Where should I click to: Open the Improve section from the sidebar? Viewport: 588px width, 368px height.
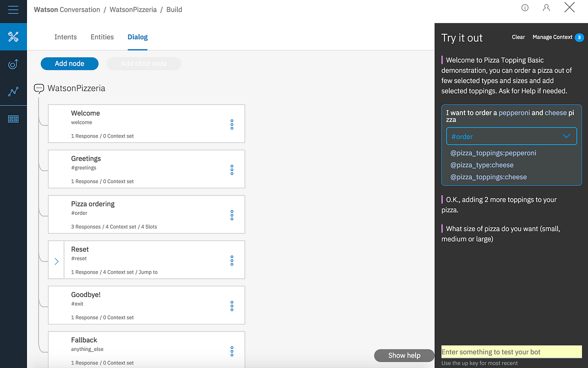click(13, 64)
